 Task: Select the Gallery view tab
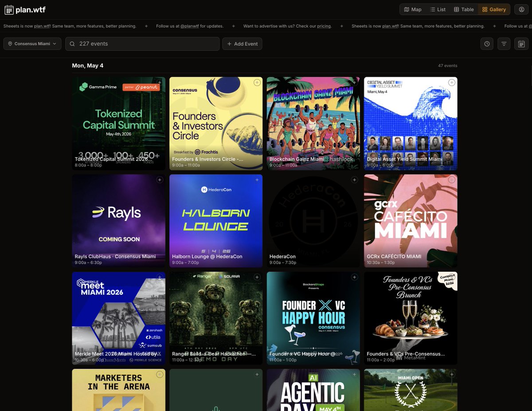pos(494,9)
